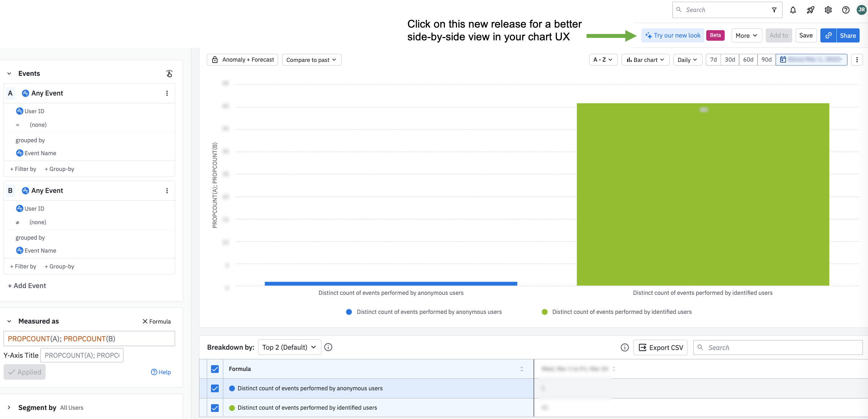The image size is (868, 419).
Task: Click the Events panel reset icon
Action: pos(169,74)
